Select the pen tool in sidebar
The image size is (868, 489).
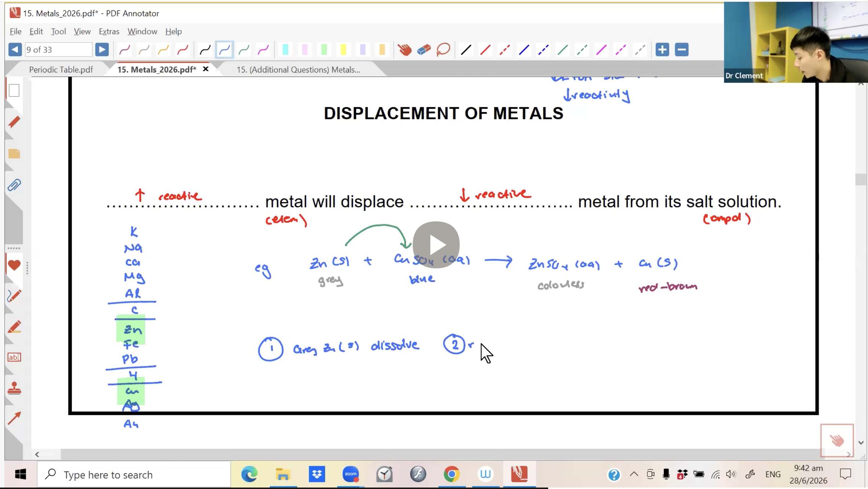pos(14,296)
